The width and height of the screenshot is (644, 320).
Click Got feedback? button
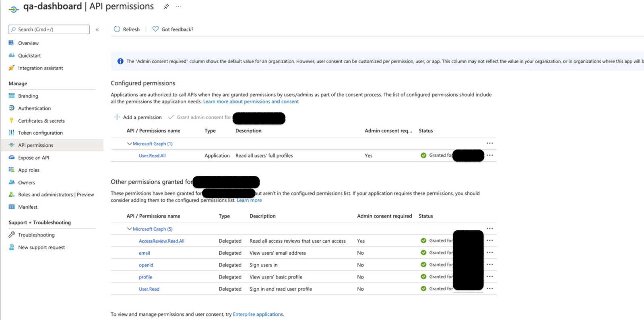(x=173, y=29)
